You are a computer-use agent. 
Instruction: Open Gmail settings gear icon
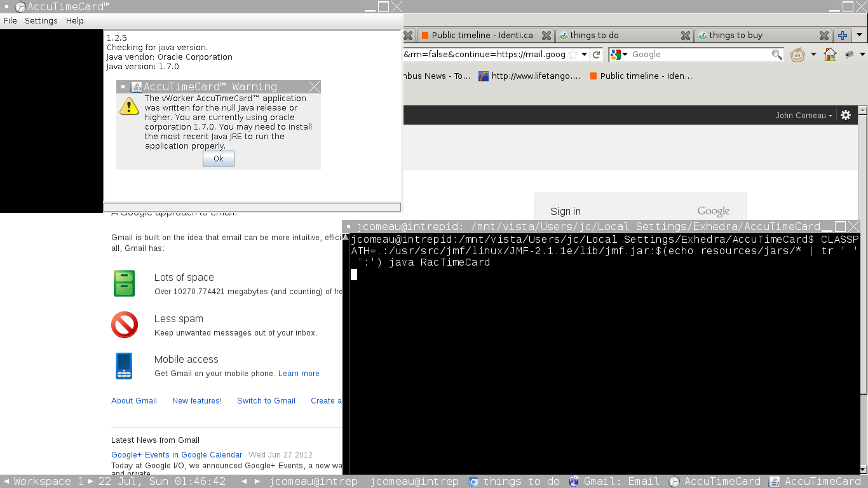[x=846, y=115]
